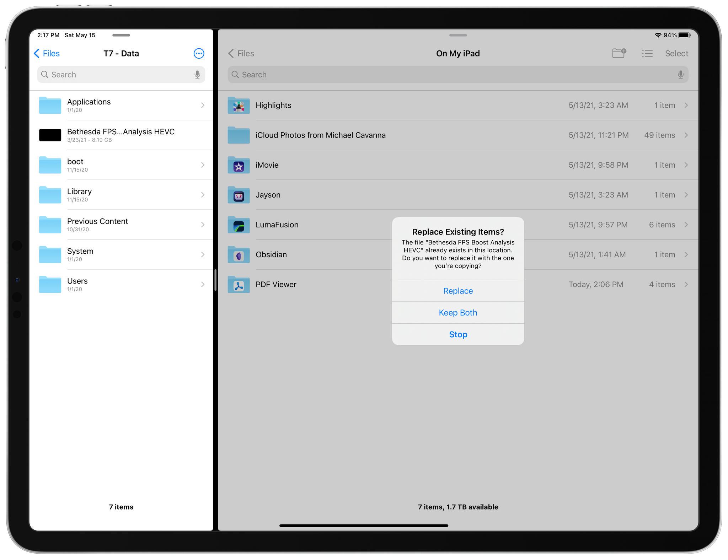Select Keep Both for duplicate file
728x560 pixels.
click(459, 312)
